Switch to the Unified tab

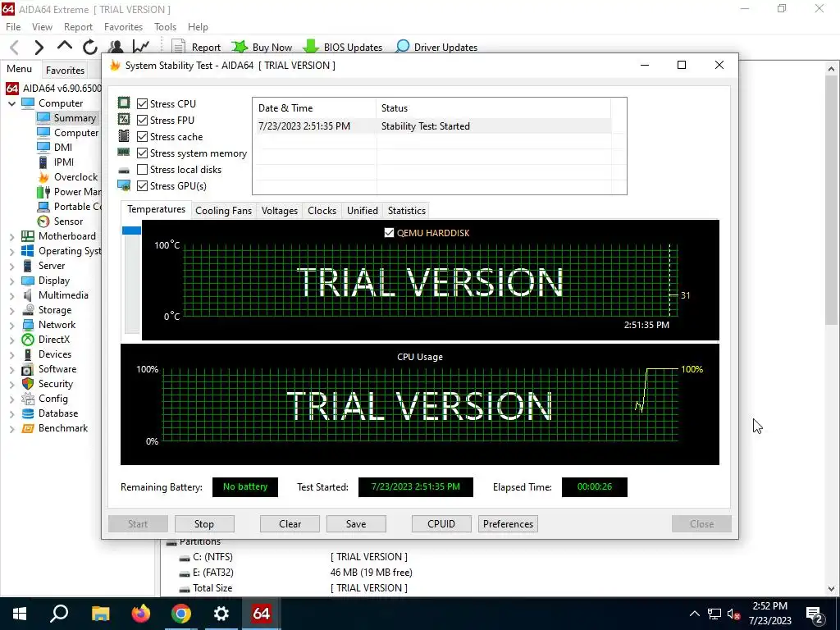click(362, 211)
